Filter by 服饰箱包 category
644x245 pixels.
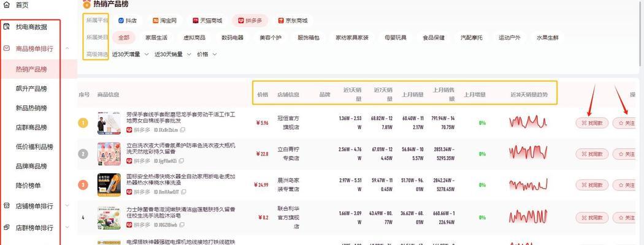309,37
